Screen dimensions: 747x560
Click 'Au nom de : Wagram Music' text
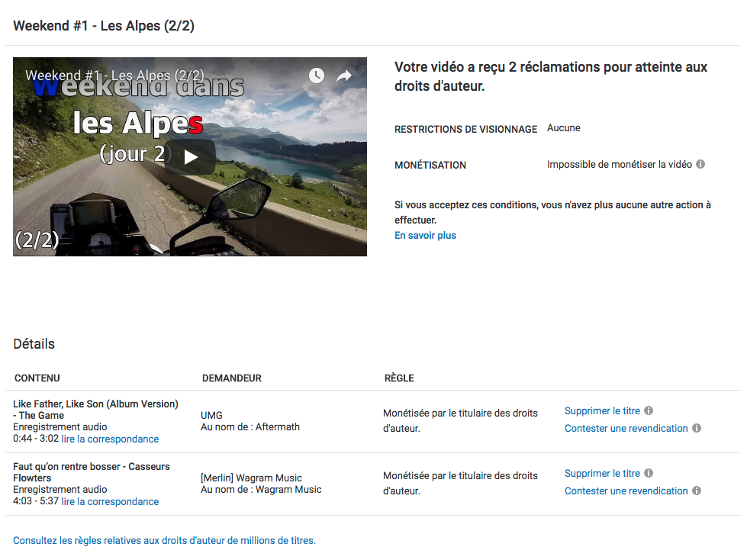(x=261, y=490)
